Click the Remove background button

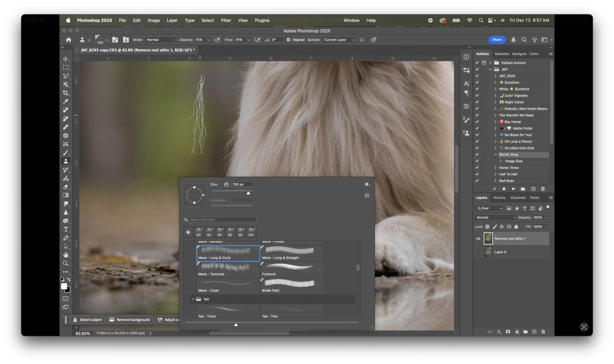pos(130,320)
